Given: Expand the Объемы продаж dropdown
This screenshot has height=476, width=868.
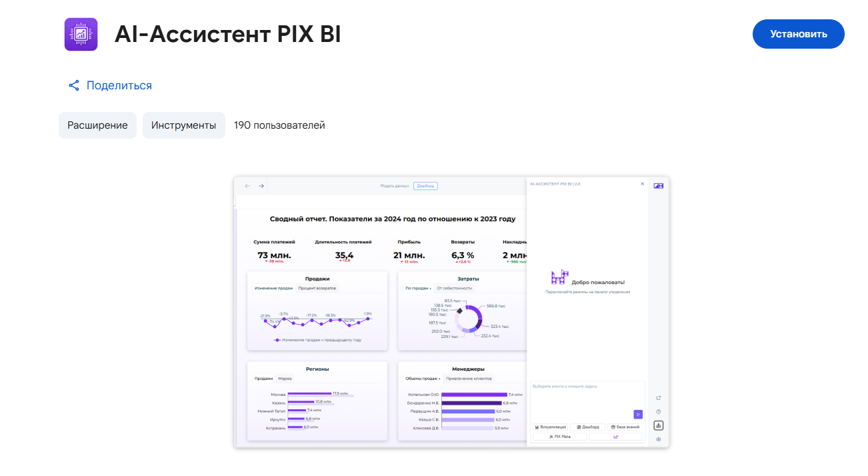Looking at the screenshot, I should coord(424,378).
